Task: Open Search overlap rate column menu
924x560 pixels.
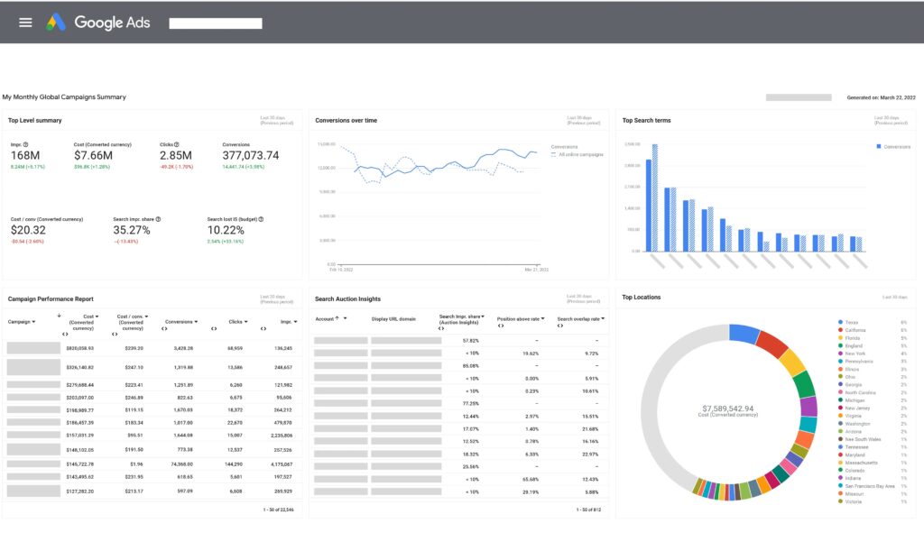Action: [603, 318]
